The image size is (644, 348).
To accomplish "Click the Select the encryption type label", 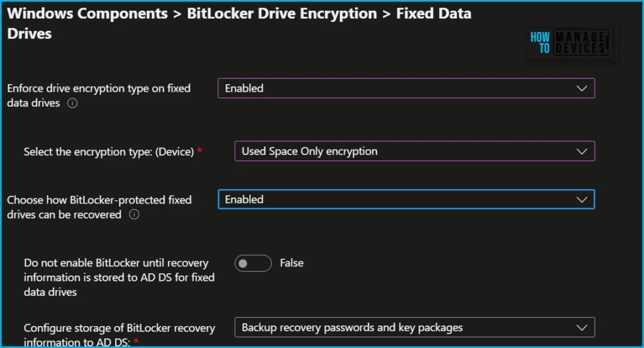I will pyautogui.click(x=109, y=152).
